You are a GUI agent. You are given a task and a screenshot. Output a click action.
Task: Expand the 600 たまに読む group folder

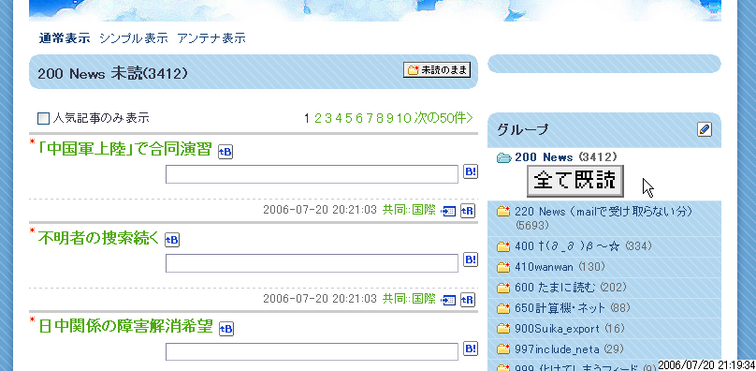[503, 288]
